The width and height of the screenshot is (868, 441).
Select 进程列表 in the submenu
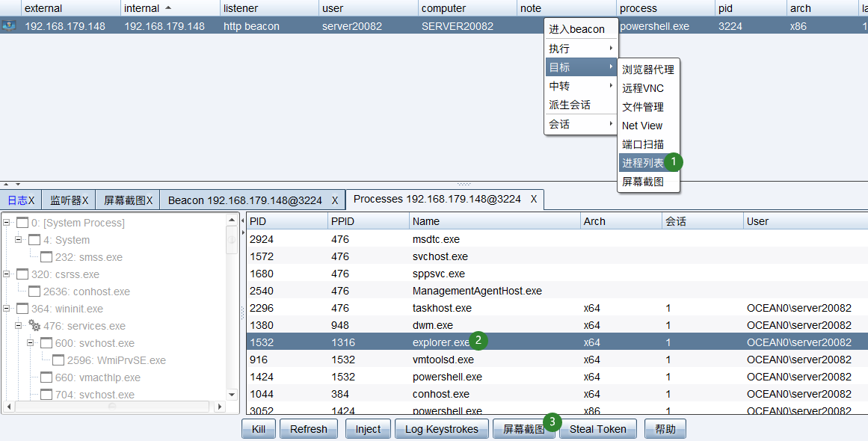(648, 163)
